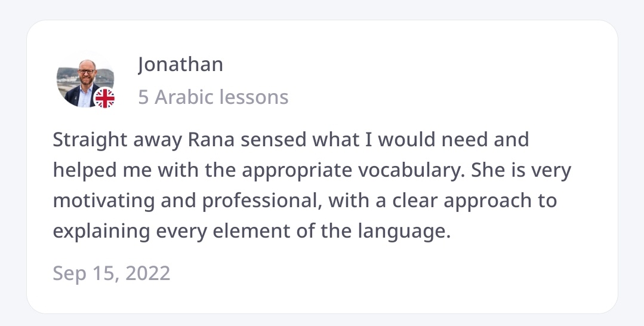Click the UK flag badge on the avatar
The width and height of the screenshot is (644, 326).
pyautogui.click(x=105, y=99)
